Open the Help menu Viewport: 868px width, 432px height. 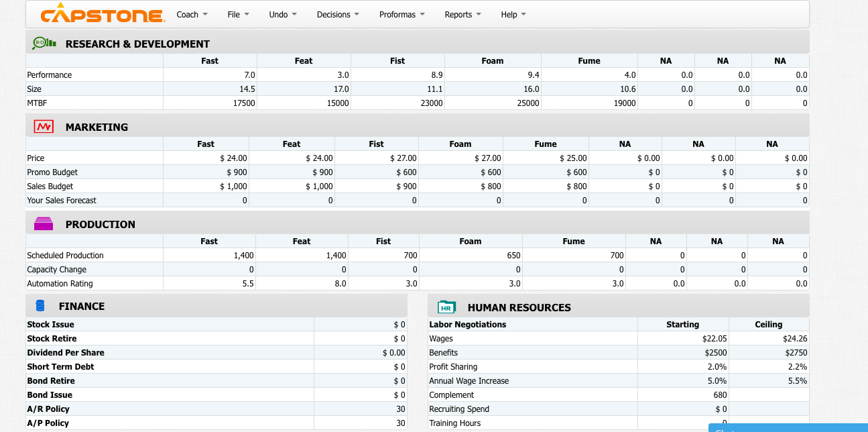coord(513,14)
